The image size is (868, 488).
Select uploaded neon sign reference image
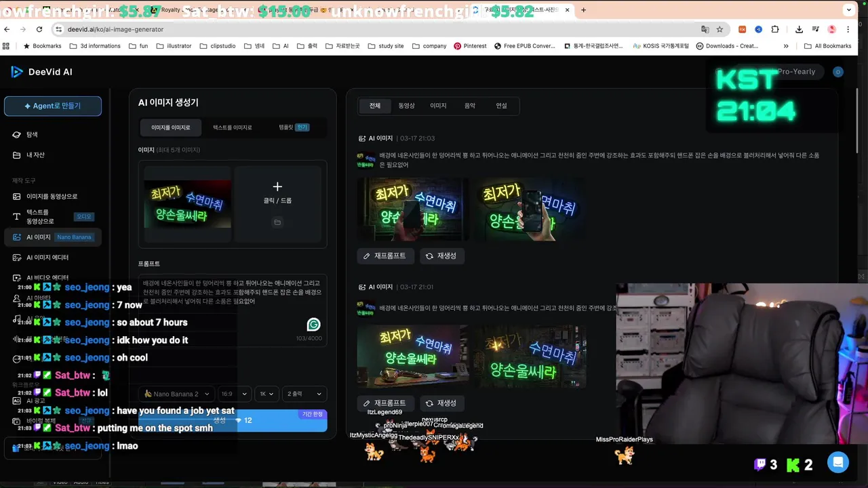point(187,204)
